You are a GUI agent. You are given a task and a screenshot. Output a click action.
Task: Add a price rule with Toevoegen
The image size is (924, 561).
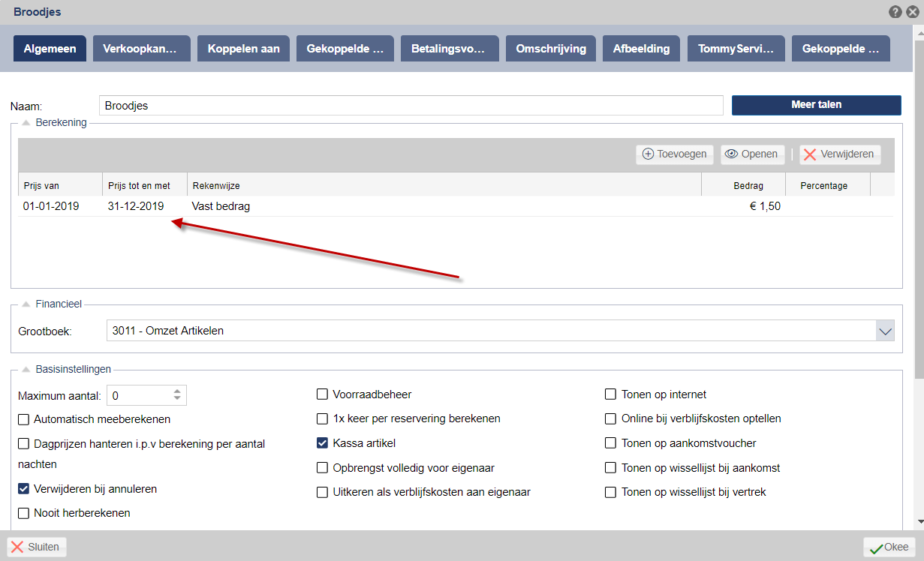675,154
